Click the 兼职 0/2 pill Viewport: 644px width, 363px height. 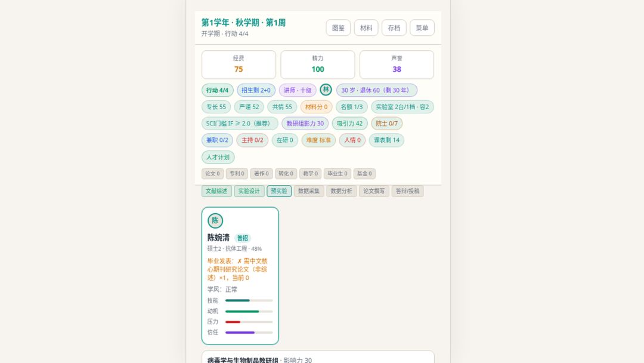217,140
